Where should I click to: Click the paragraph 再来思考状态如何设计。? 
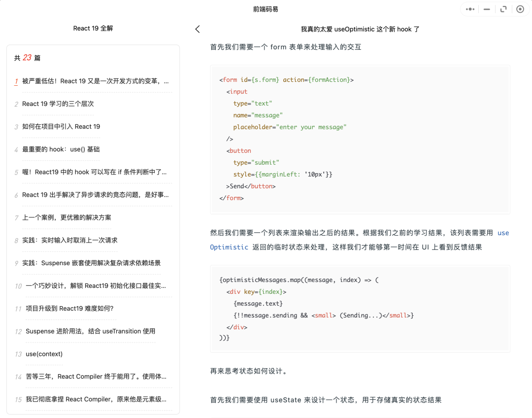pyautogui.click(x=250, y=371)
